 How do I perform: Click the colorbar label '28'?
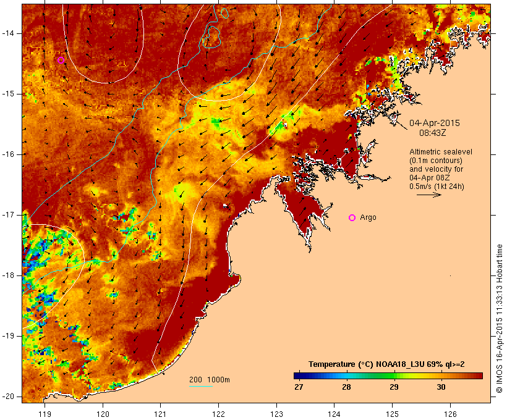(x=346, y=387)
